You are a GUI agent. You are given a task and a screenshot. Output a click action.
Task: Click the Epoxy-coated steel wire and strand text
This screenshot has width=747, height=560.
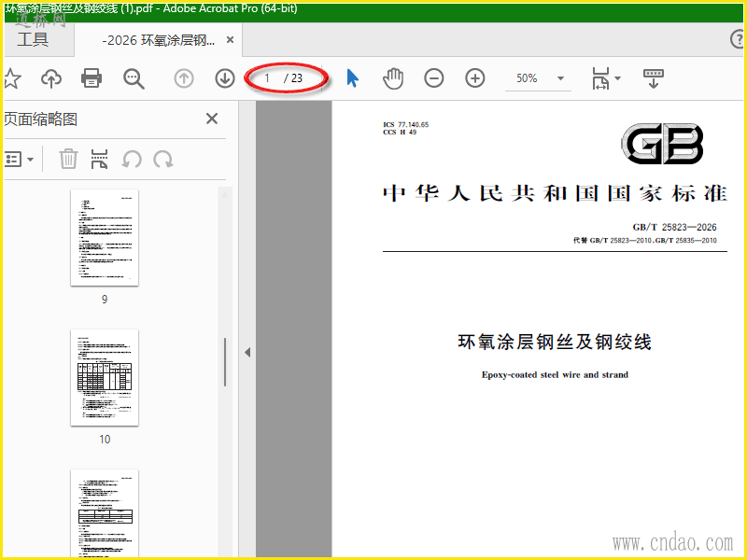click(555, 375)
